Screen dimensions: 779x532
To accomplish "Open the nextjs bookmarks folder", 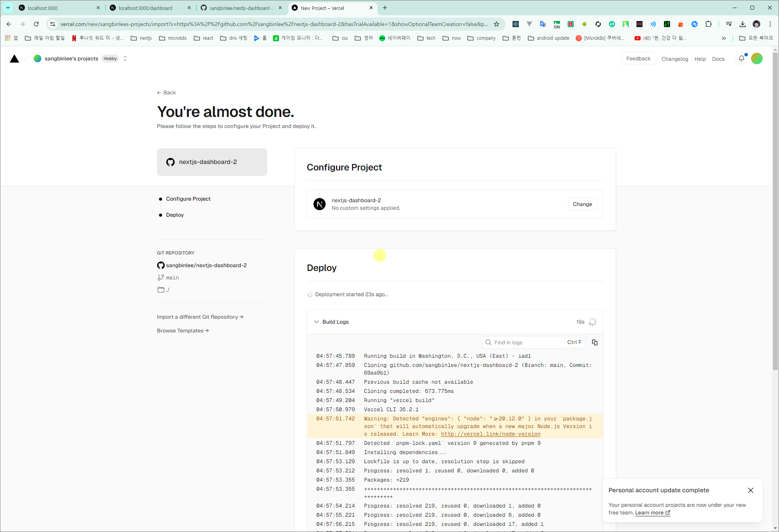I will coord(141,38).
